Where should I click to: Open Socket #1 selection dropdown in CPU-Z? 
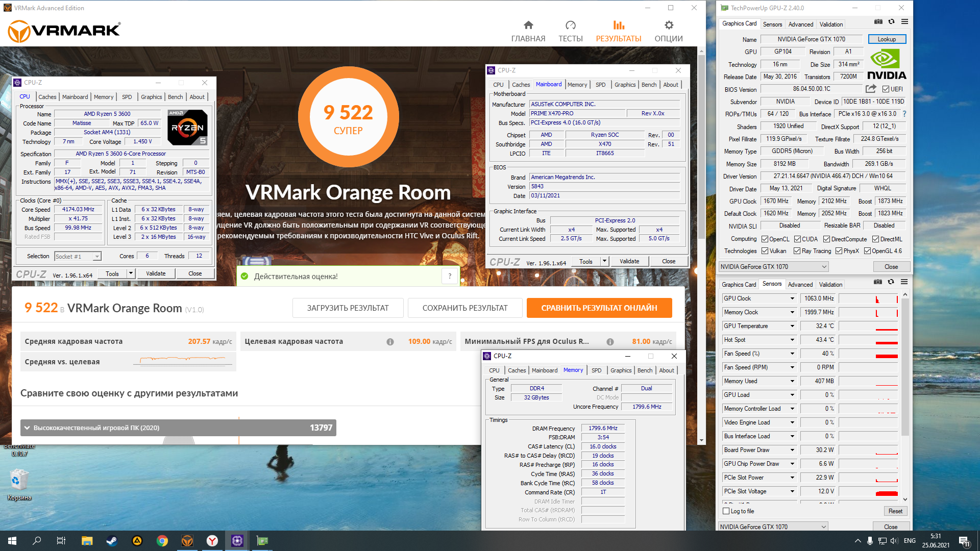pos(78,257)
